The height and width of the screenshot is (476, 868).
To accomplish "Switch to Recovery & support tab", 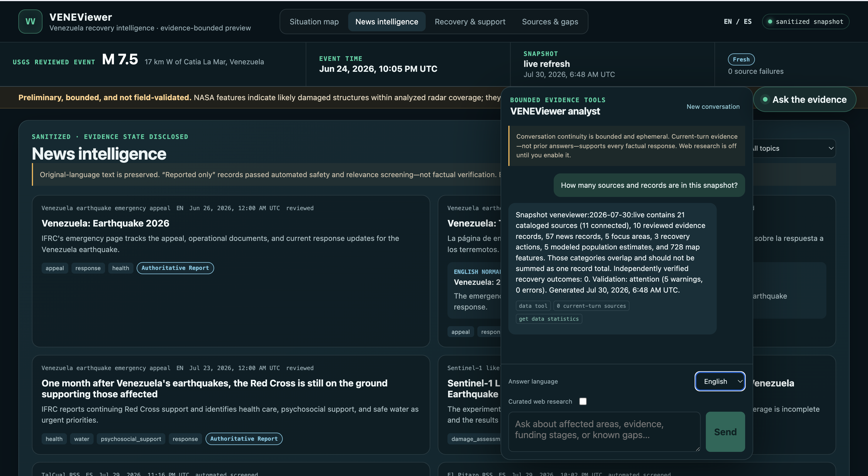I will click(x=470, y=22).
